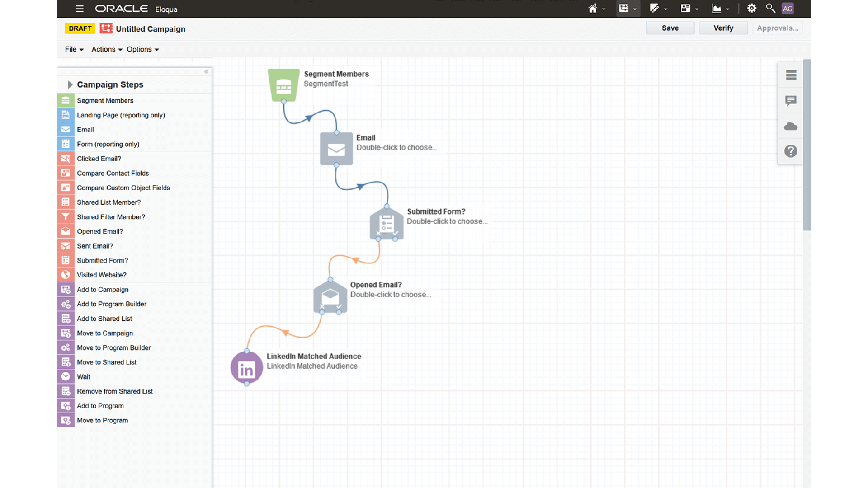Open the LinkedIn Matched Audience node
The height and width of the screenshot is (488, 868).
coord(246,367)
